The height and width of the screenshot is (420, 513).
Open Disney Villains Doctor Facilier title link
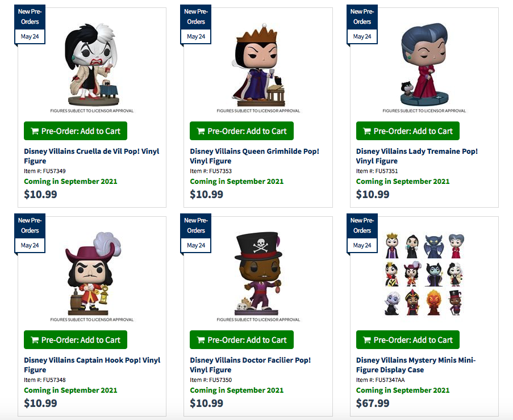[x=250, y=360]
